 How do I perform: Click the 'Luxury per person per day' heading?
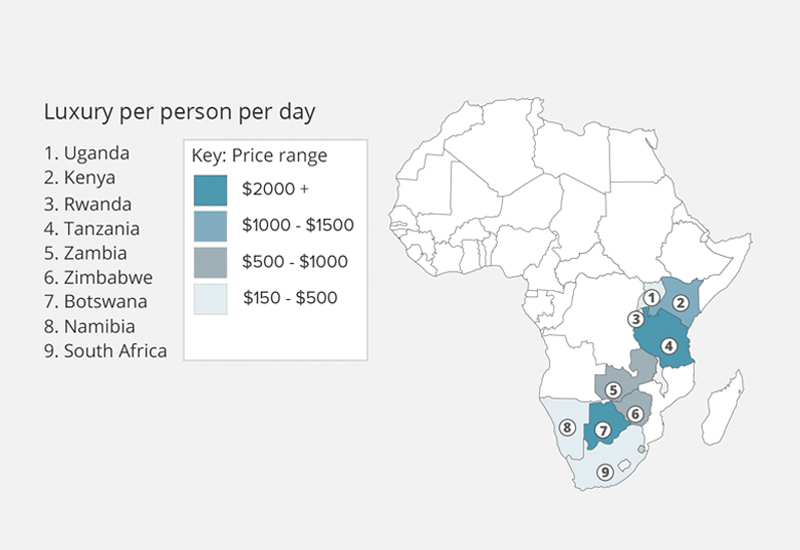[179, 112]
